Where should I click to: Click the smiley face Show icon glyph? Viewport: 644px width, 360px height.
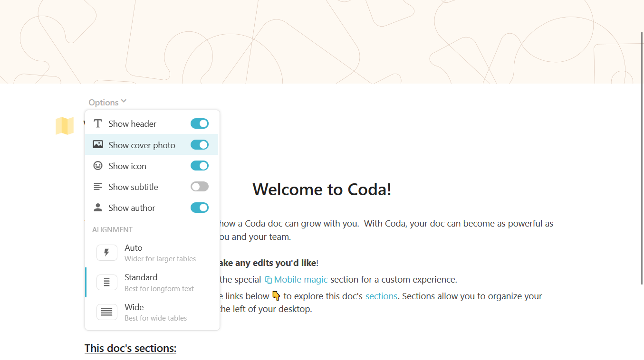coord(98,166)
